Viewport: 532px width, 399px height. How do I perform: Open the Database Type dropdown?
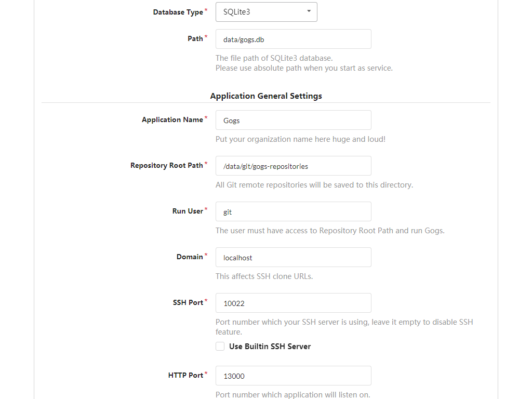[267, 12]
